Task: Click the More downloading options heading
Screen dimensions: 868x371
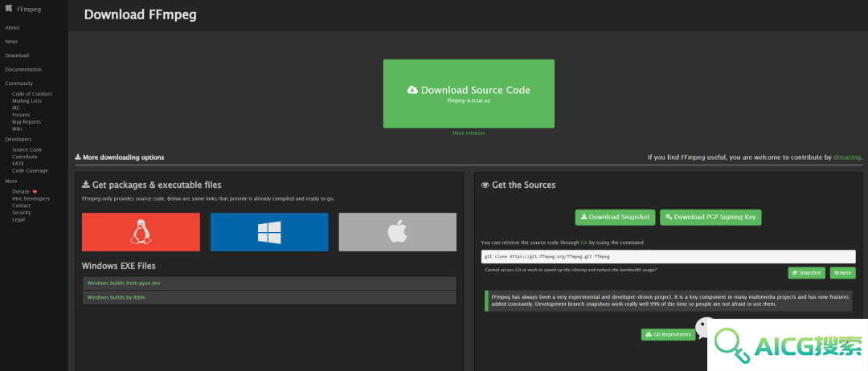Action: pyautogui.click(x=120, y=157)
